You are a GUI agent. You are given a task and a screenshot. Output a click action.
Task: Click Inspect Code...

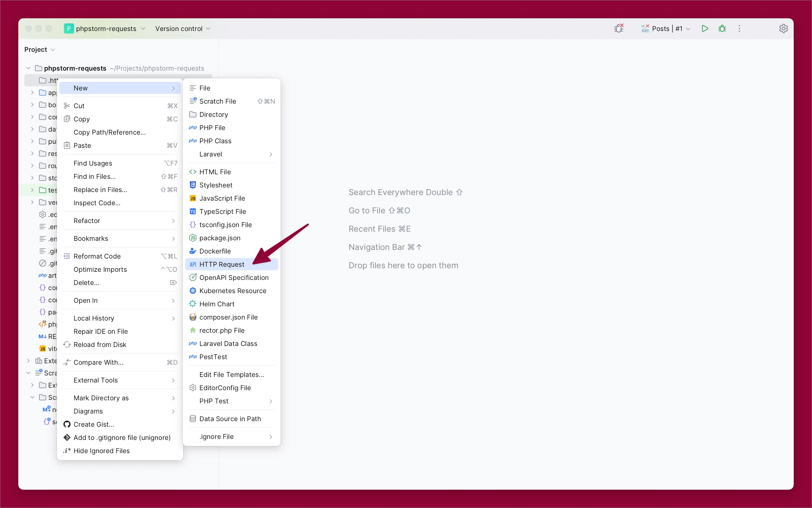[x=120, y=203]
